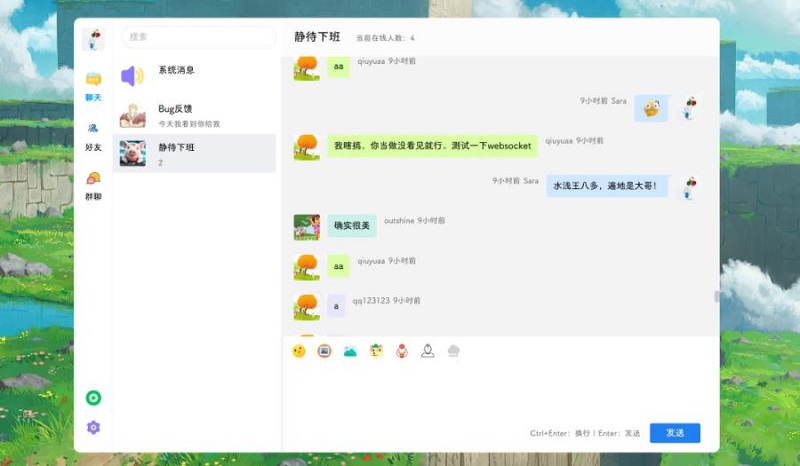Click your profile avatar at sidebar top
This screenshot has height=466, width=800.
click(x=93, y=39)
